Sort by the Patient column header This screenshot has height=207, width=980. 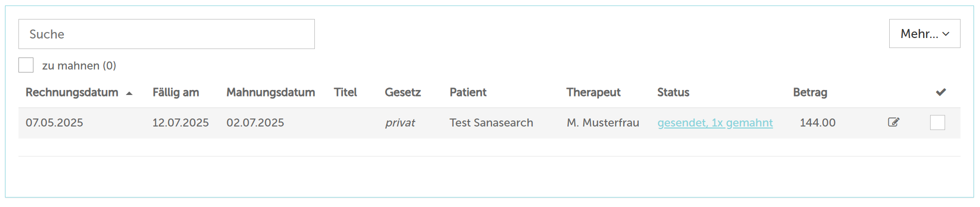pyautogui.click(x=468, y=92)
